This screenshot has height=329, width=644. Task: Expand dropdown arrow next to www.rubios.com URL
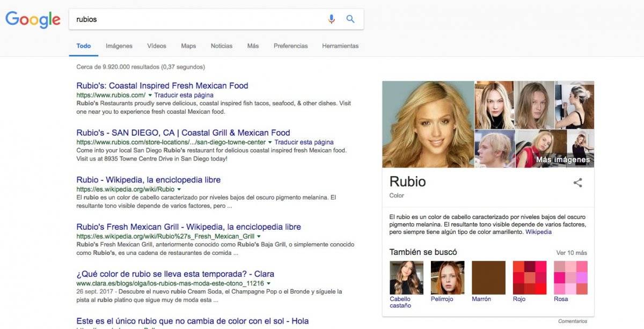coord(150,96)
